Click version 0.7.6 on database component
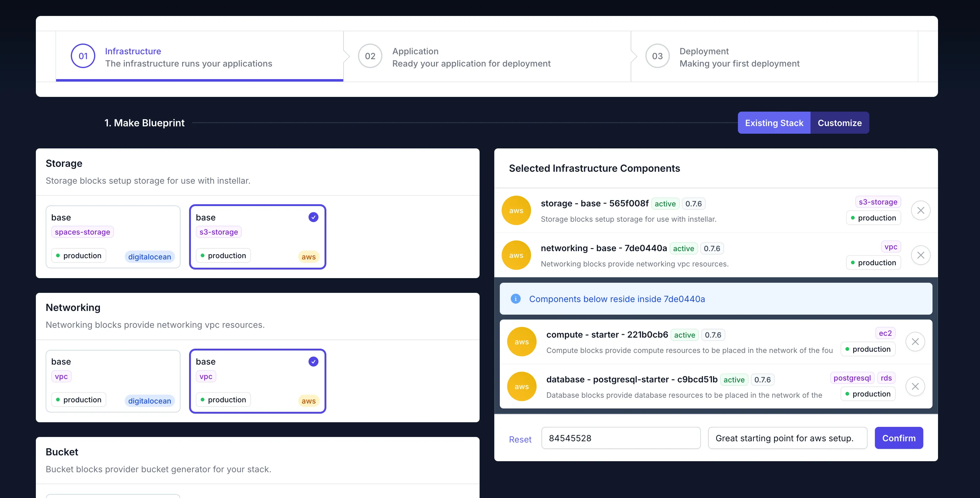This screenshot has width=980, height=498. [x=762, y=380]
